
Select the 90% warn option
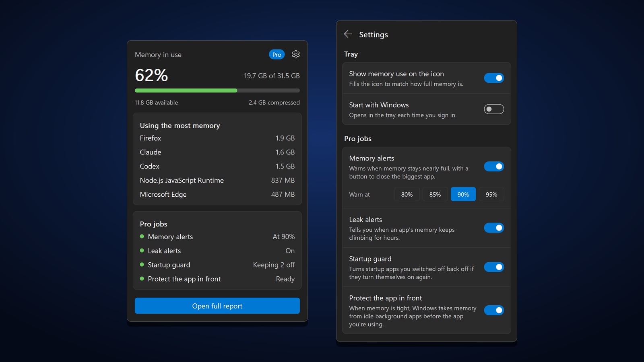[463, 194]
